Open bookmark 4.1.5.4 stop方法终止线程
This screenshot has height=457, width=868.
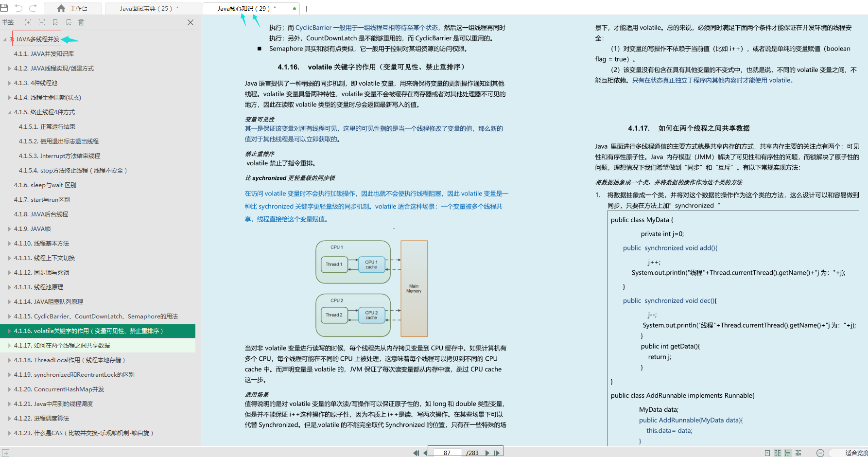73,171
